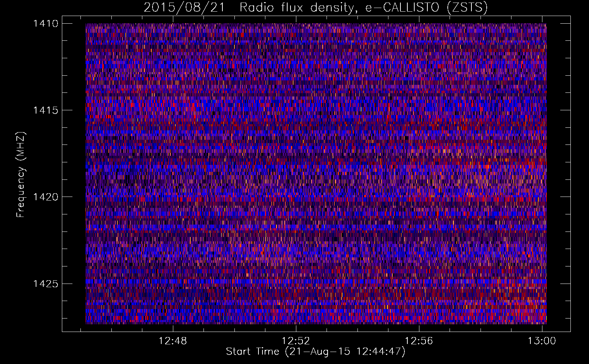Screen dimensions: 589x364
Task: Click the 13:00 time tick label
Action: (x=542, y=341)
